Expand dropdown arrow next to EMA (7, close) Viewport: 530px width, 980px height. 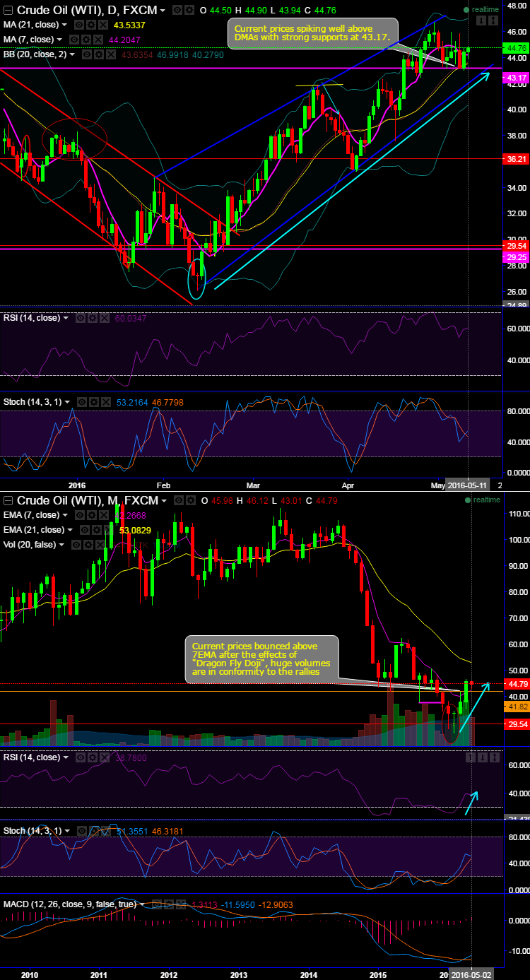tap(65, 515)
